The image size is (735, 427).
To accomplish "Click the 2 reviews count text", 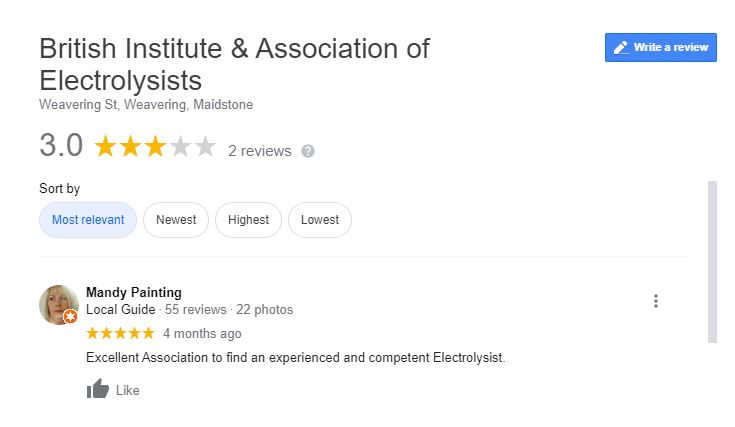I will click(260, 151).
